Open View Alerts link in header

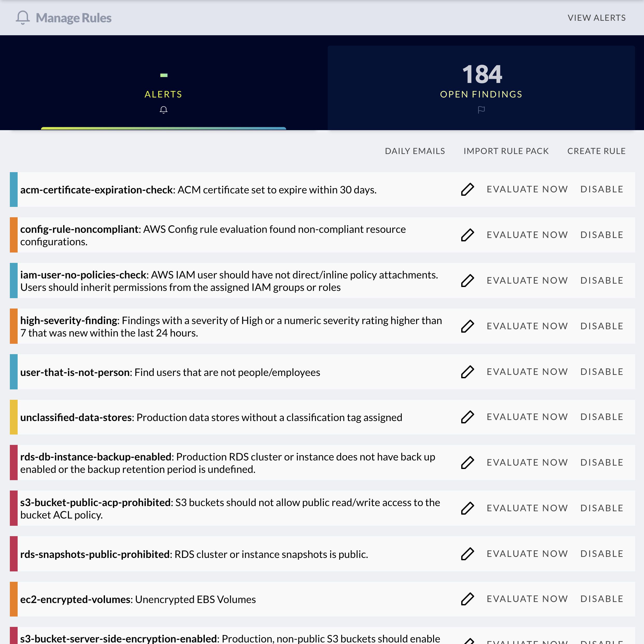pyautogui.click(x=596, y=18)
